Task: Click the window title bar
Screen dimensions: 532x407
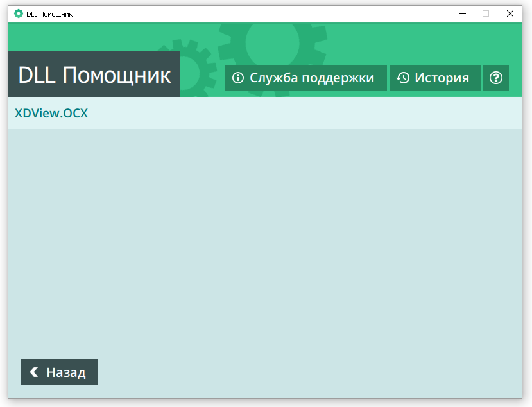Action: click(257, 13)
